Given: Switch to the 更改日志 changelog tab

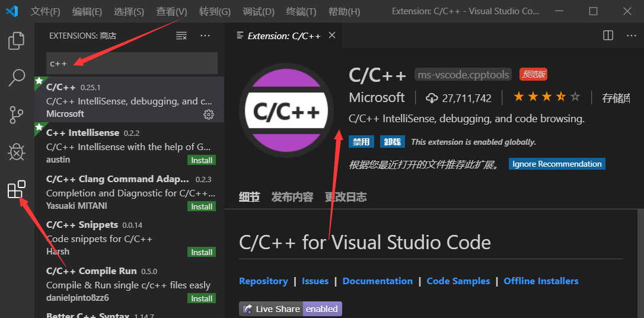Looking at the screenshot, I should click(345, 197).
